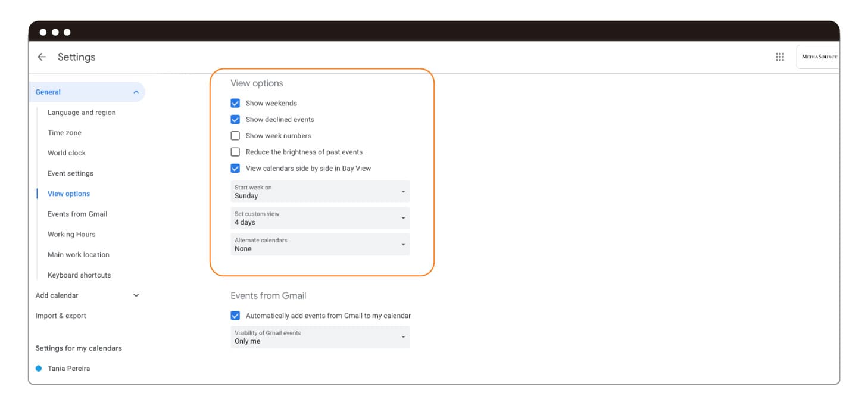Open the Google apps grid icon
The width and height of the screenshot is (868, 402).
[x=779, y=57]
